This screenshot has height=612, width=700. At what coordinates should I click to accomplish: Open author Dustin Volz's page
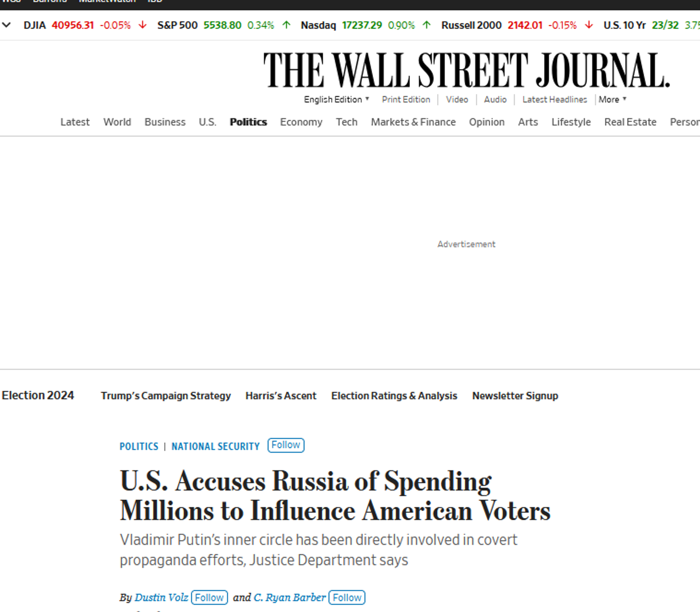(x=162, y=597)
